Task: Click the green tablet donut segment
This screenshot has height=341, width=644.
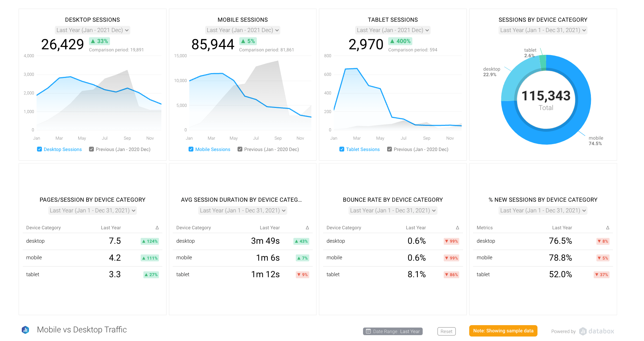Action: point(543,62)
